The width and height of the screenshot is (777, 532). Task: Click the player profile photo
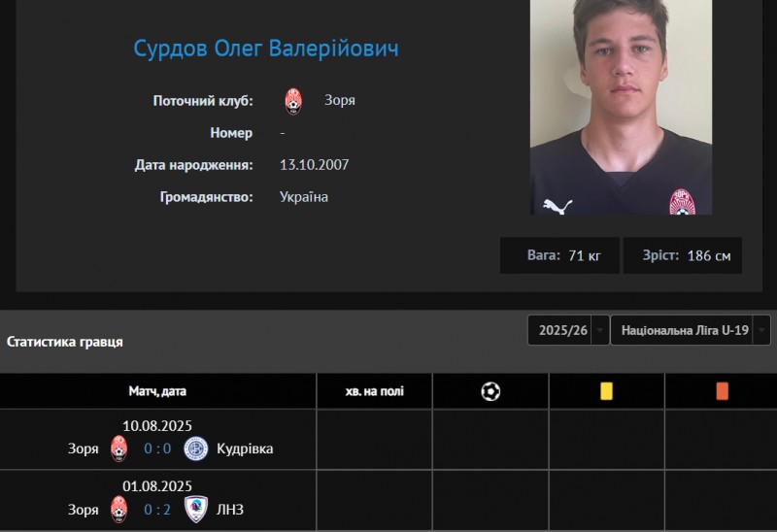(621, 107)
